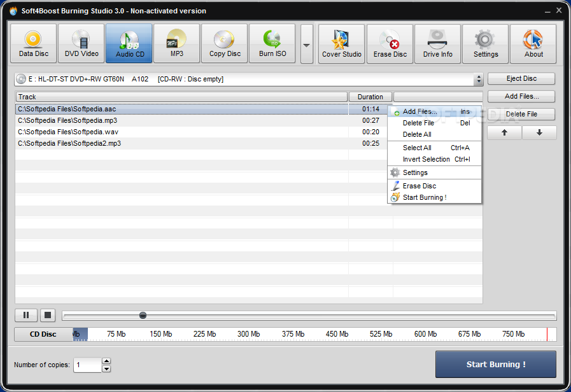The height and width of the screenshot is (392, 571).
Task: Move selected track up
Action: coord(504,133)
